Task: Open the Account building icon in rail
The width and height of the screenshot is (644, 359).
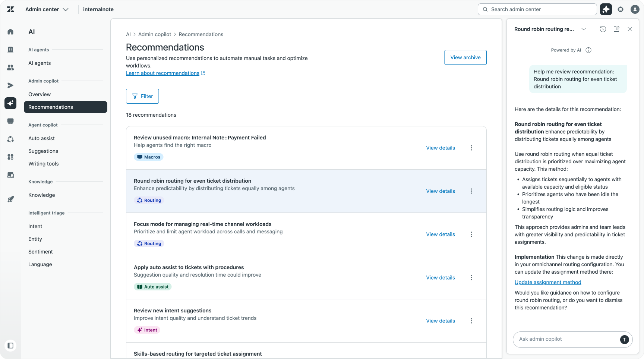Action: pyautogui.click(x=10, y=50)
